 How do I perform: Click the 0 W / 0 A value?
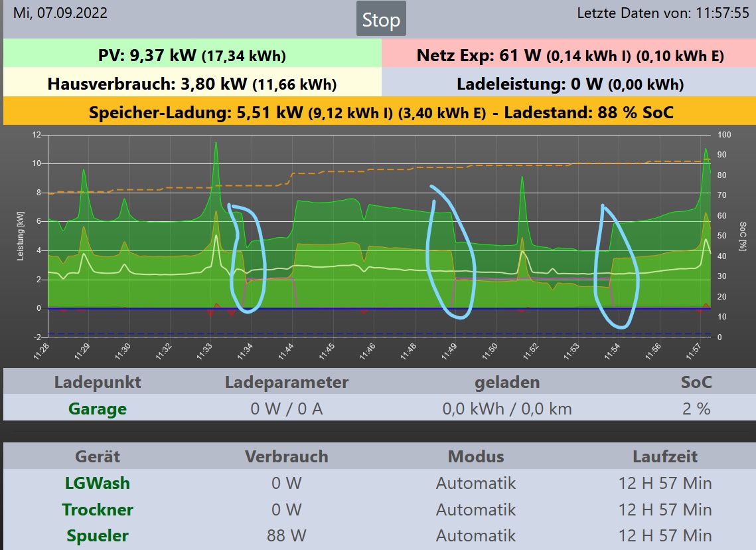click(x=286, y=409)
